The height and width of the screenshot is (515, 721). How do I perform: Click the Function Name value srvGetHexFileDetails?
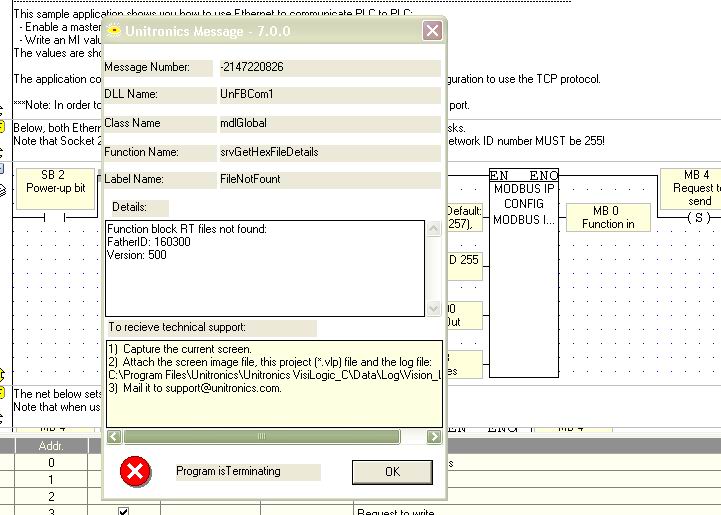(330, 152)
